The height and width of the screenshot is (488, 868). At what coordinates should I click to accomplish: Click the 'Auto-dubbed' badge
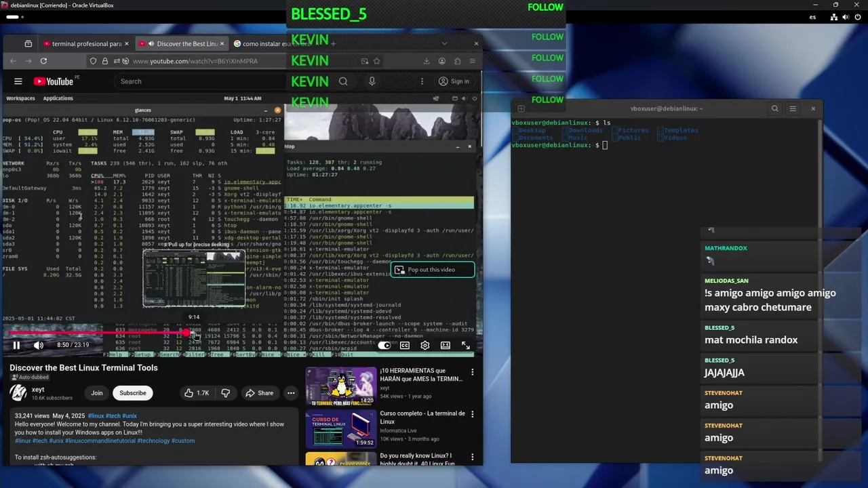31,378
